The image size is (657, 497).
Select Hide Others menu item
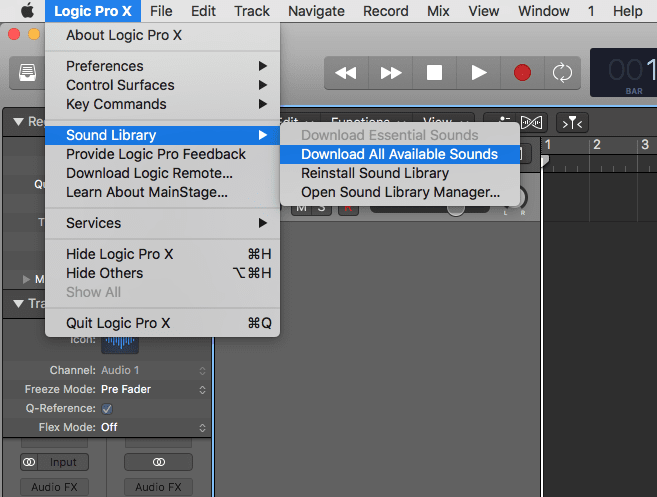[x=162, y=273]
